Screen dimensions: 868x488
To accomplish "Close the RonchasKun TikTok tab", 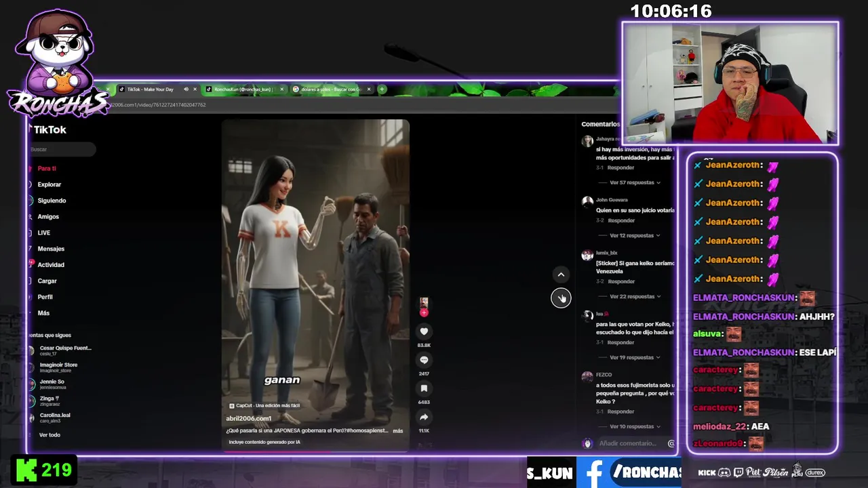I will [x=282, y=89].
